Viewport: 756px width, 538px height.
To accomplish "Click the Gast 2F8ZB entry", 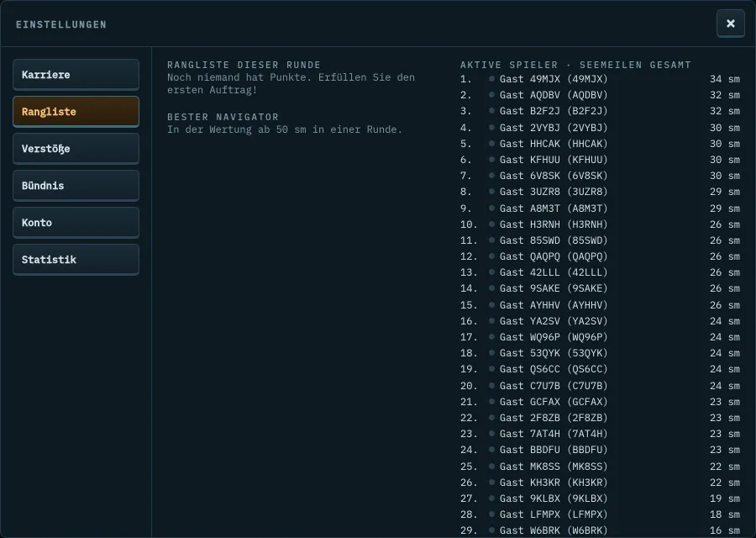I will (600, 418).
